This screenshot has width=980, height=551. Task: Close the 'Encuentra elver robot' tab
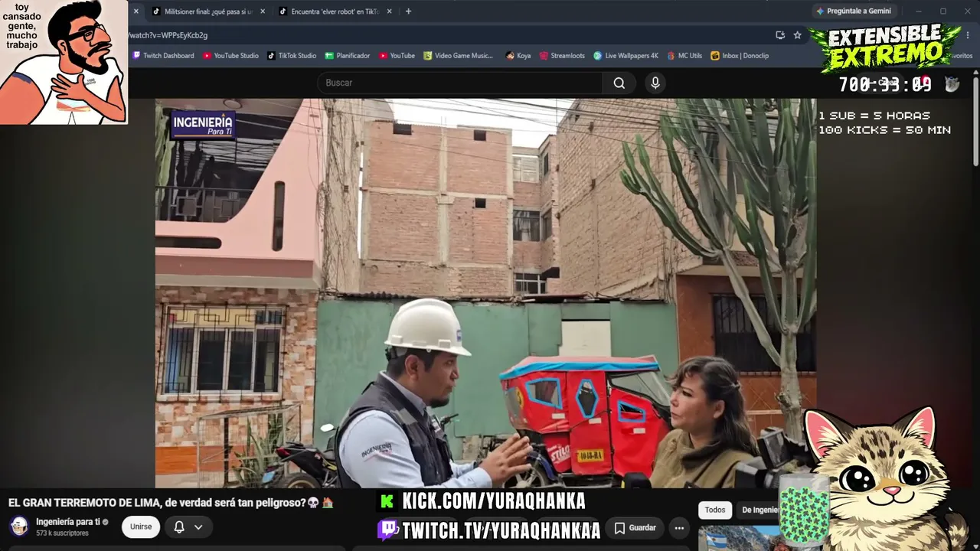pyautogui.click(x=389, y=11)
